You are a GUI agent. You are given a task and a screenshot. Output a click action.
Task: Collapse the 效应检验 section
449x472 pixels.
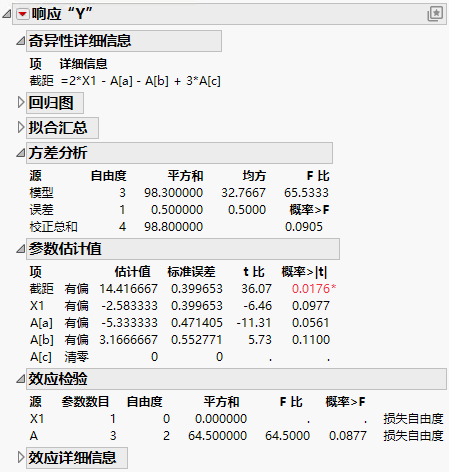pyautogui.click(x=21, y=379)
